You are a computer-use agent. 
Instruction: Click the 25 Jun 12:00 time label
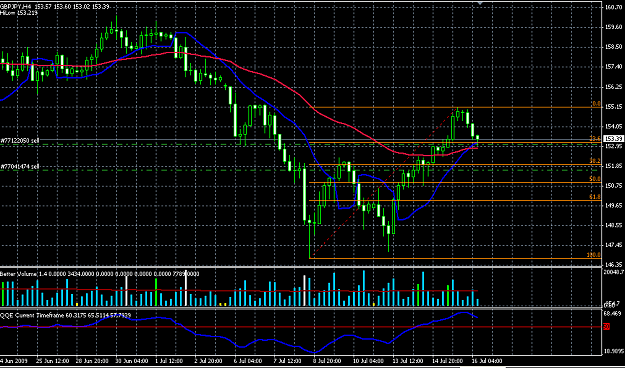point(52,361)
